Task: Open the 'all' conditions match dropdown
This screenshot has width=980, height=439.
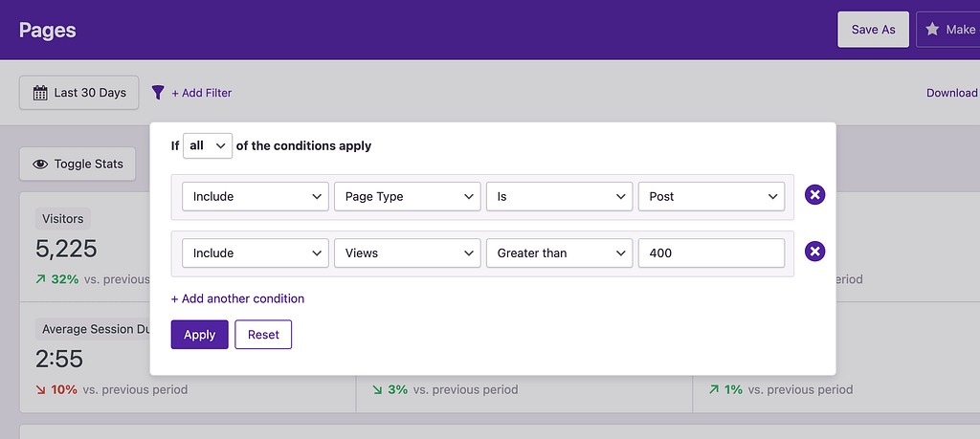Action: point(208,145)
